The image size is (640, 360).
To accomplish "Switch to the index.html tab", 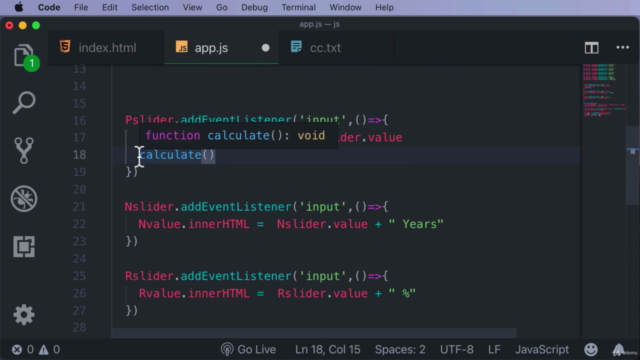I will pyautogui.click(x=107, y=48).
